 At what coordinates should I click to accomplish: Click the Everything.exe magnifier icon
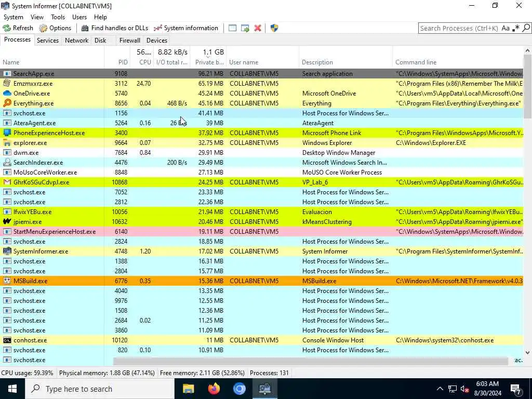coord(7,103)
